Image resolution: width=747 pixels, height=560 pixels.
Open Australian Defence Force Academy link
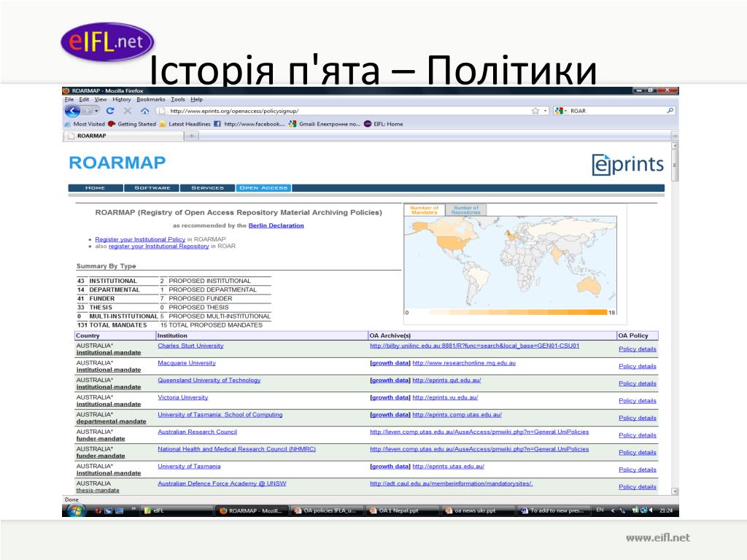click(x=222, y=483)
